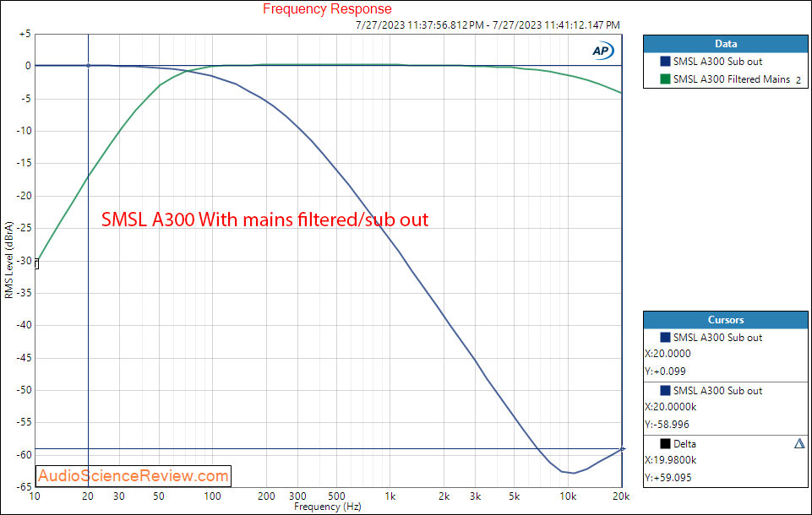Click the '1k' tick on the frequency axis
812x515 pixels.
click(390, 496)
